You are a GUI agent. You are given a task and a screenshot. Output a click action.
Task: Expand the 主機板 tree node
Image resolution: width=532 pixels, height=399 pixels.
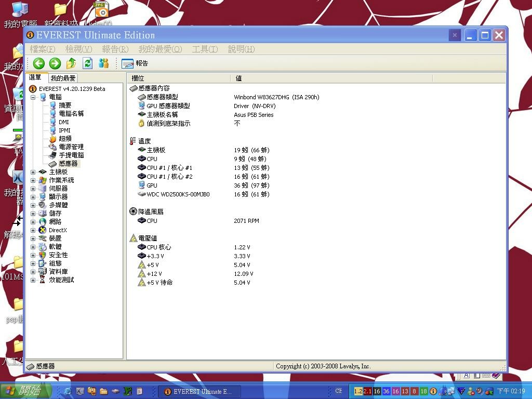coord(33,172)
